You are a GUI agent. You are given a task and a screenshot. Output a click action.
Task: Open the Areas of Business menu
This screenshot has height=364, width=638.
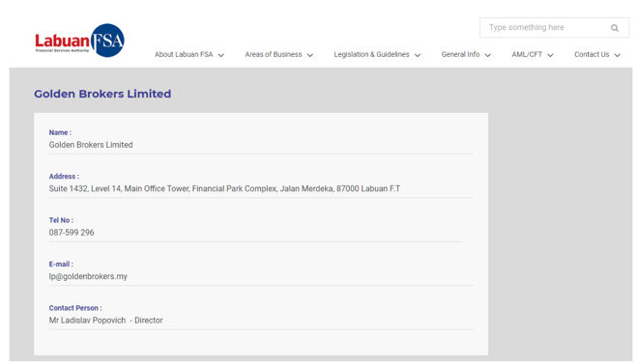[274, 54]
